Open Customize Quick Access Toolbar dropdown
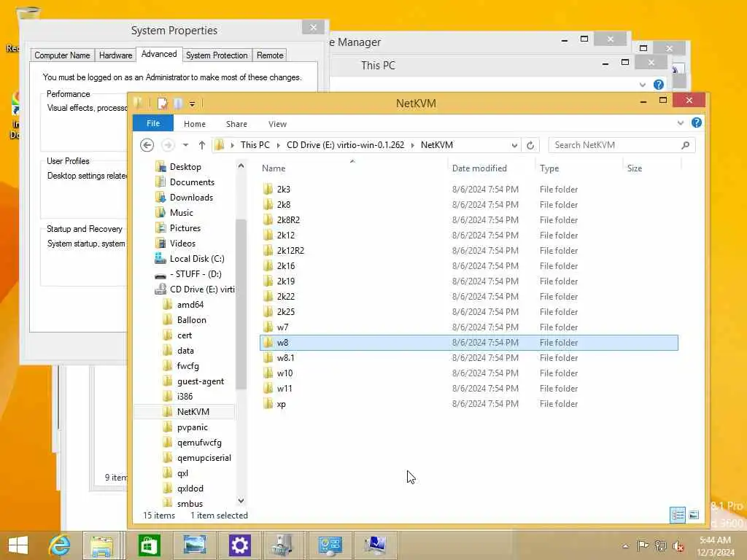 (192, 104)
